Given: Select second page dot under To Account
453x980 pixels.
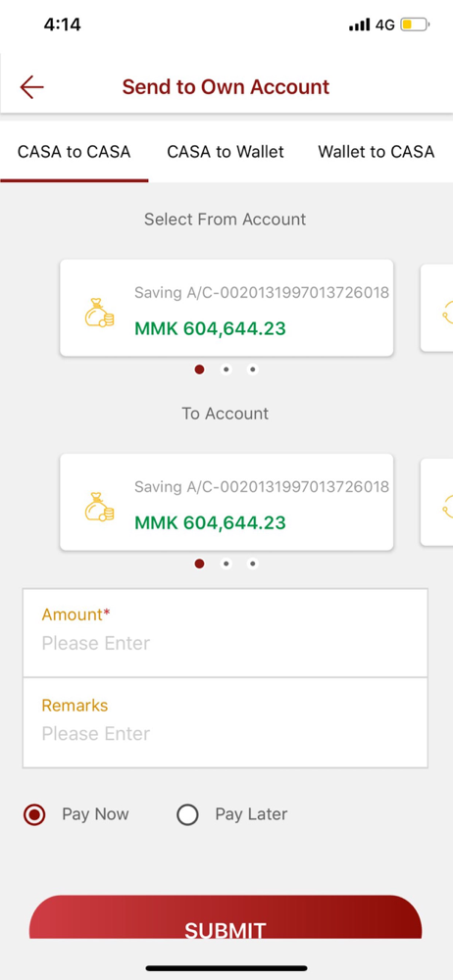Looking at the screenshot, I should point(226,563).
